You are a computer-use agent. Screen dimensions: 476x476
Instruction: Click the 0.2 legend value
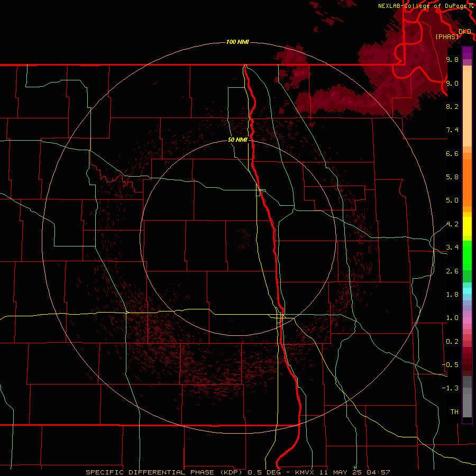452,342
